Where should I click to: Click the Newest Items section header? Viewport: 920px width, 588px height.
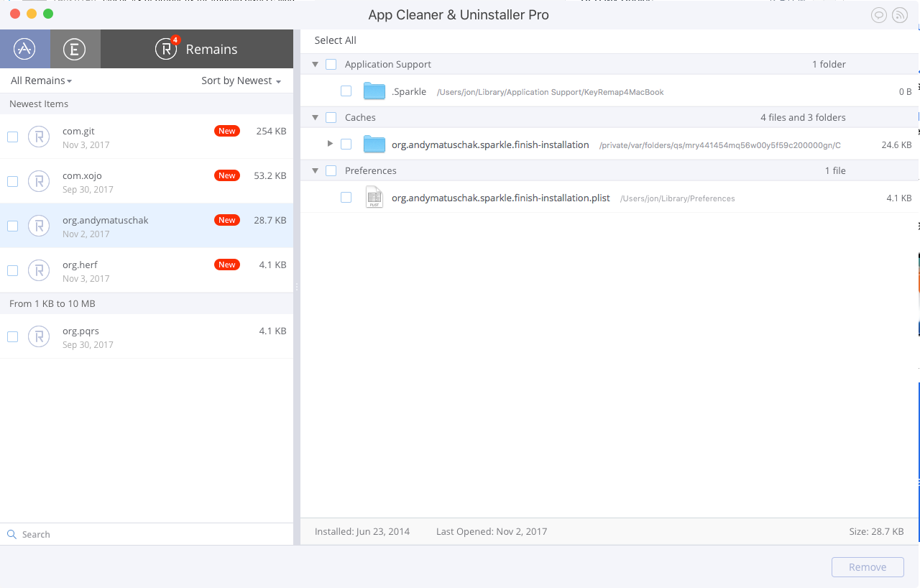click(147, 104)
